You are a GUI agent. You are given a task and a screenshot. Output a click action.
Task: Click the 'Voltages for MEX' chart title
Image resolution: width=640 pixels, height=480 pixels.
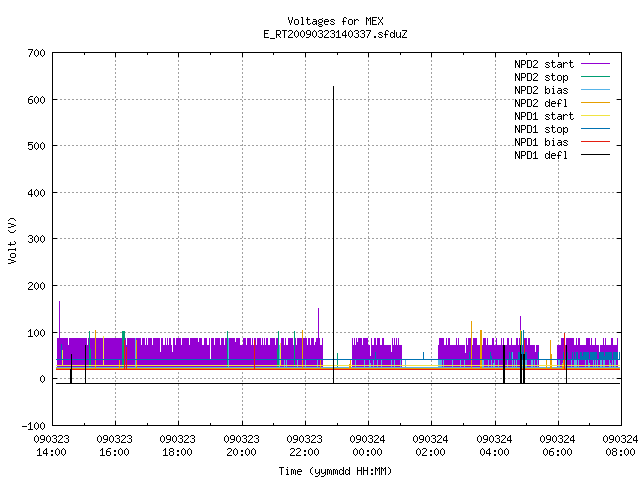coord(335,21)
